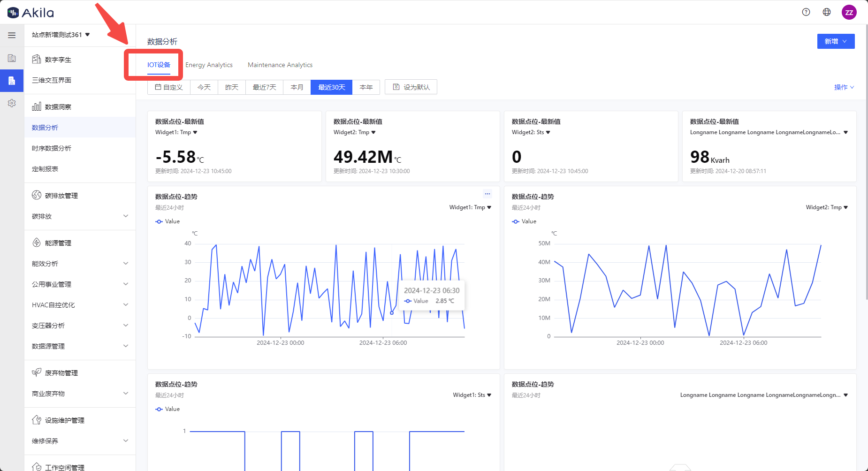868x471 pixels.
Task: Click the 设施维护管理 section icon
Action: coord(37,420)
